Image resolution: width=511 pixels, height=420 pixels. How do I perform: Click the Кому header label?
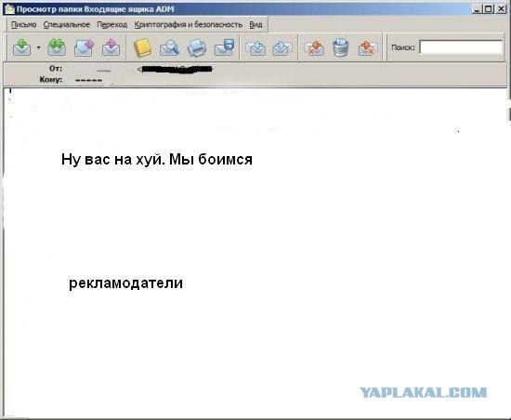[x=51, y=80]
